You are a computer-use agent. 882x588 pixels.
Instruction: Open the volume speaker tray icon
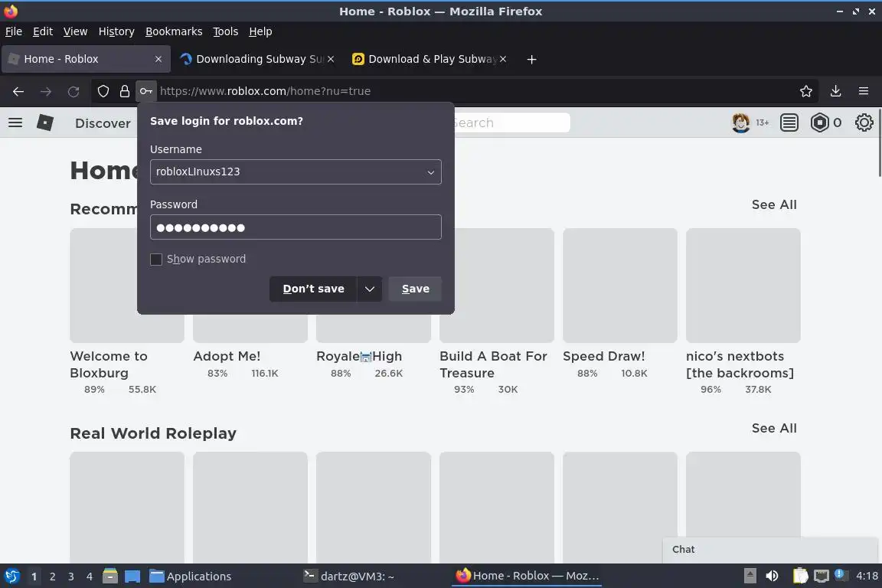[x=773, y=576]
